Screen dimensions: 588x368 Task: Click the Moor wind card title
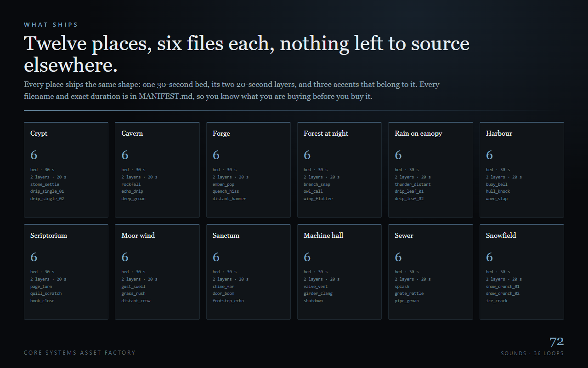point(138,236)
